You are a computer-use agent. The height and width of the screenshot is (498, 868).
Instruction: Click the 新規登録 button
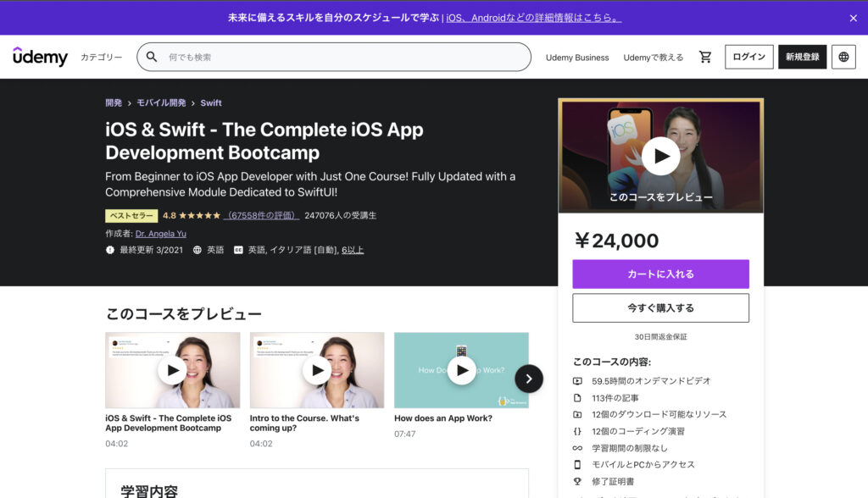point(802,57)
